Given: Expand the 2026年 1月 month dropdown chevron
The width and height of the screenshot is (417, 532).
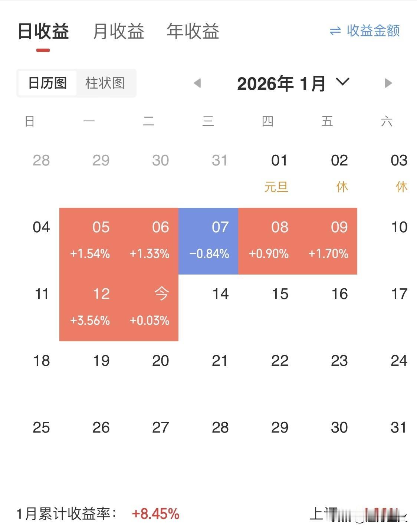Looking at the screenshot, I should 342,82.
